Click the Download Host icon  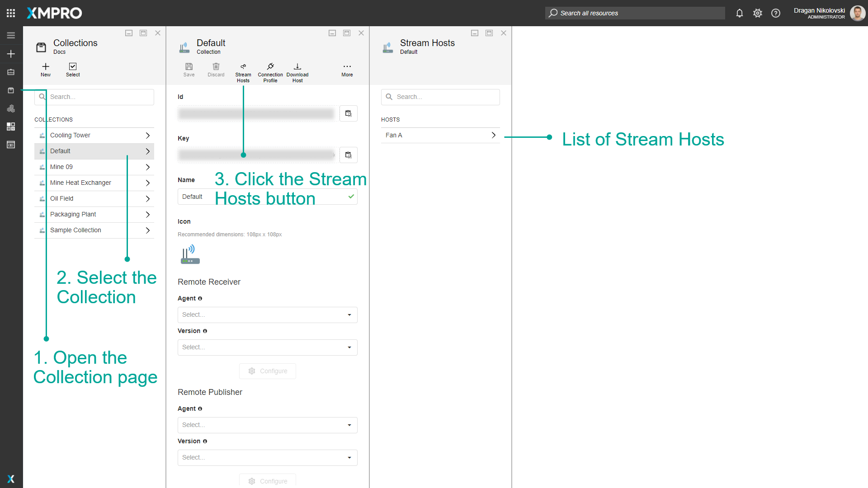[x=297, y=71]
